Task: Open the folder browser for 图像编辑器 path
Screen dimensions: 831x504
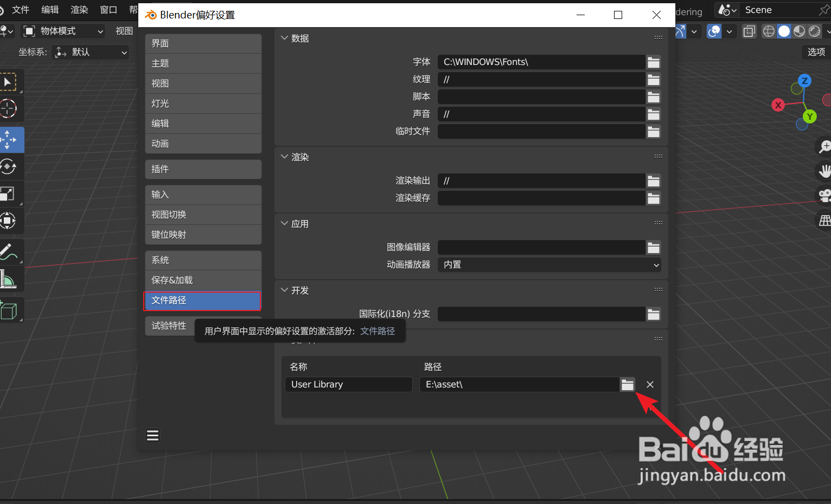Action: click(x=654, y=248)
